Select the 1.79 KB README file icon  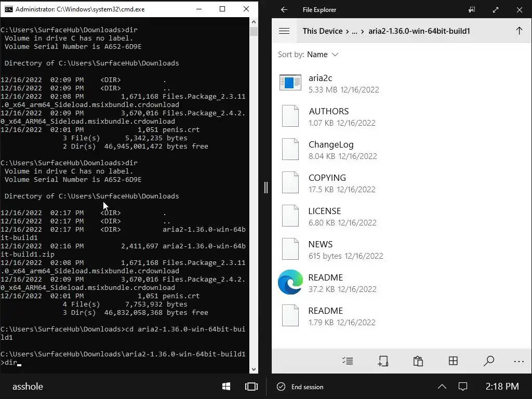pyautogui.click(x=290, y=315)
